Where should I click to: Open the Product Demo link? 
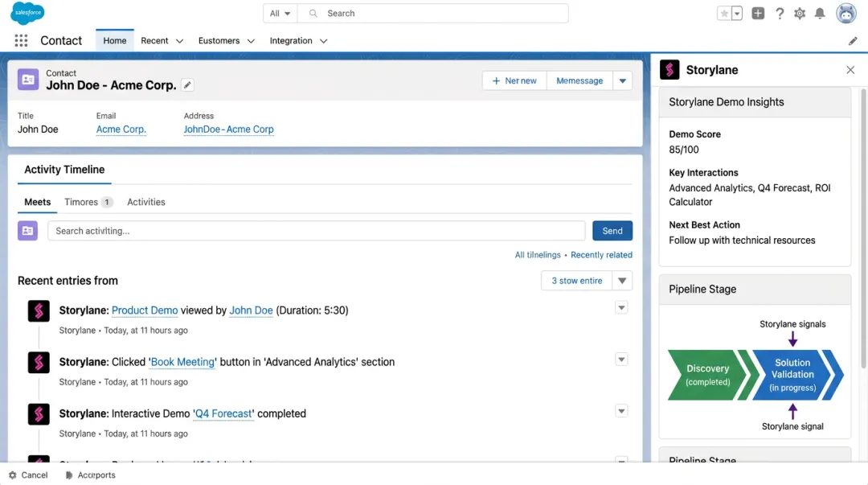tap(145, 310)
